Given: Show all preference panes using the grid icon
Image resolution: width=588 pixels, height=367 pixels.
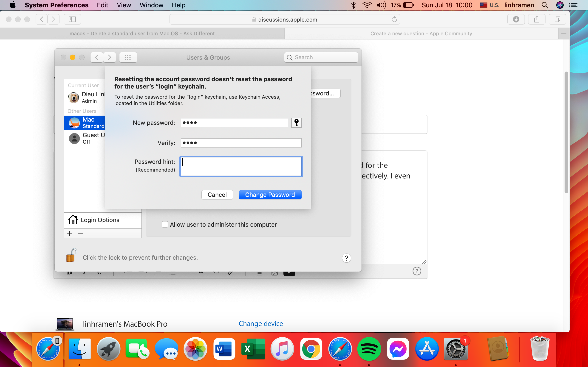Looking at the screenshot, I should [x=128, y=57].
